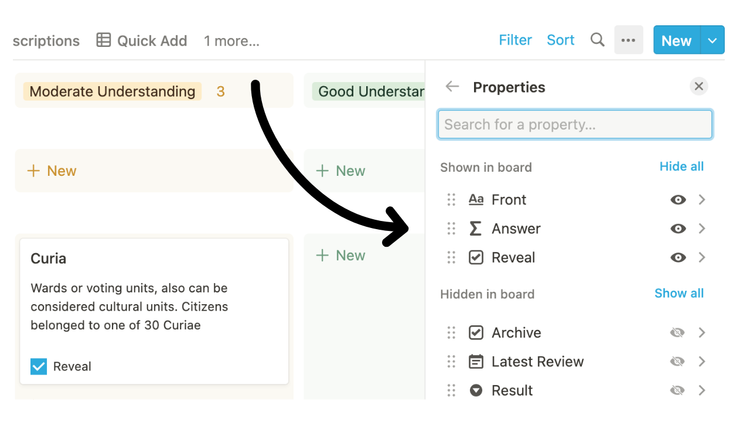Viewport: 750px width, 422px height.
Task: Click the back arrow in Properties panel
Action: (x=452, y=87)
